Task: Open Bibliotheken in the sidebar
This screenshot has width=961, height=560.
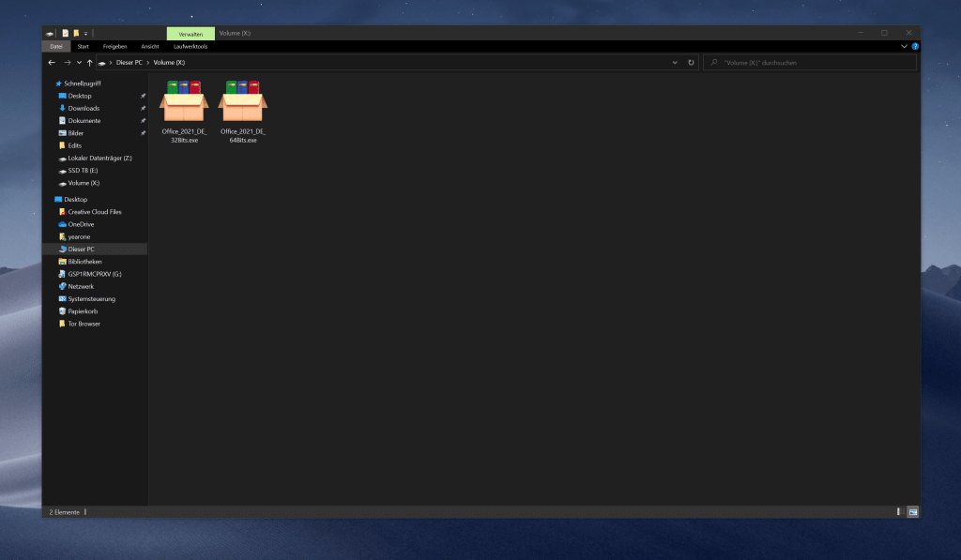Action: pyautogui.click(x=84, y=262)
